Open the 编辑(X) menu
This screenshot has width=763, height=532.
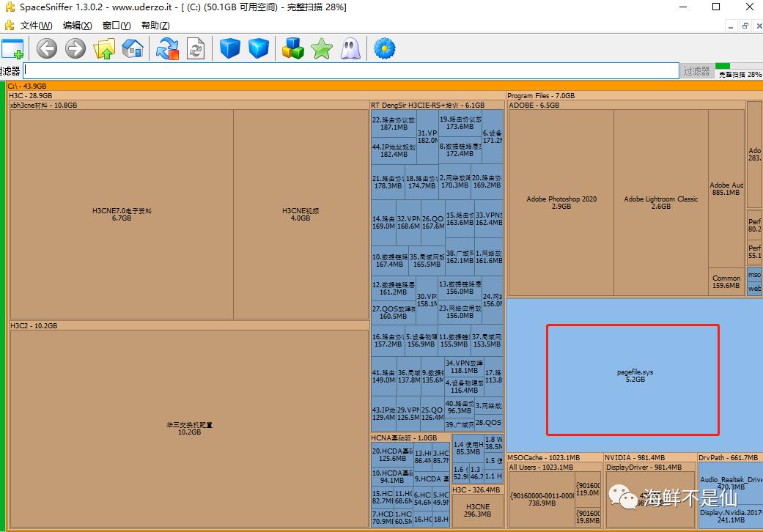click(x=77, y=26)
